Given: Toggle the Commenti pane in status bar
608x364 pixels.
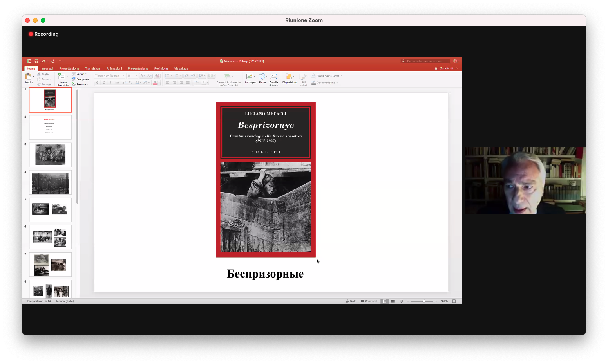Looking at the screenshot, I should (369, 301).
